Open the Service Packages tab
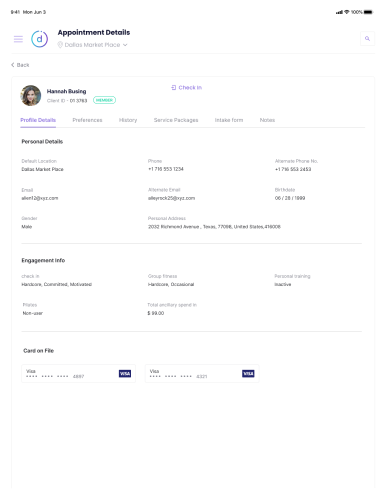The width and height of the screenshot is (386, 490). pos(176,120)
